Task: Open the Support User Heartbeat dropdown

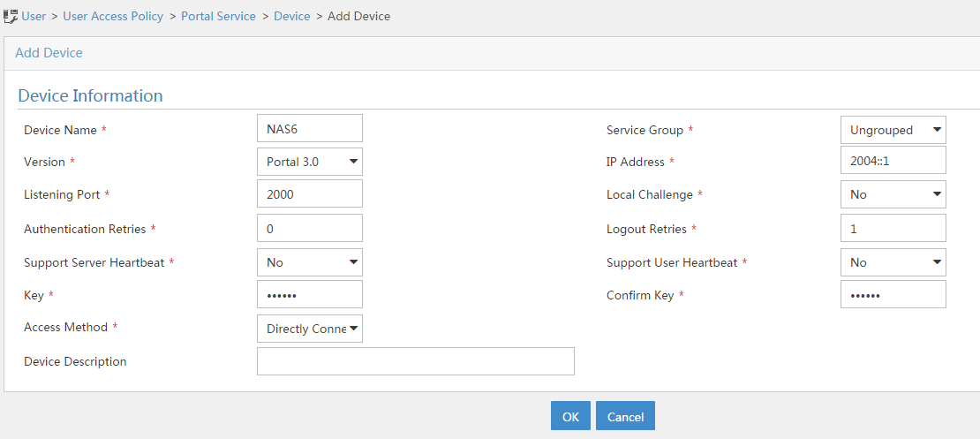Action: 893,262
